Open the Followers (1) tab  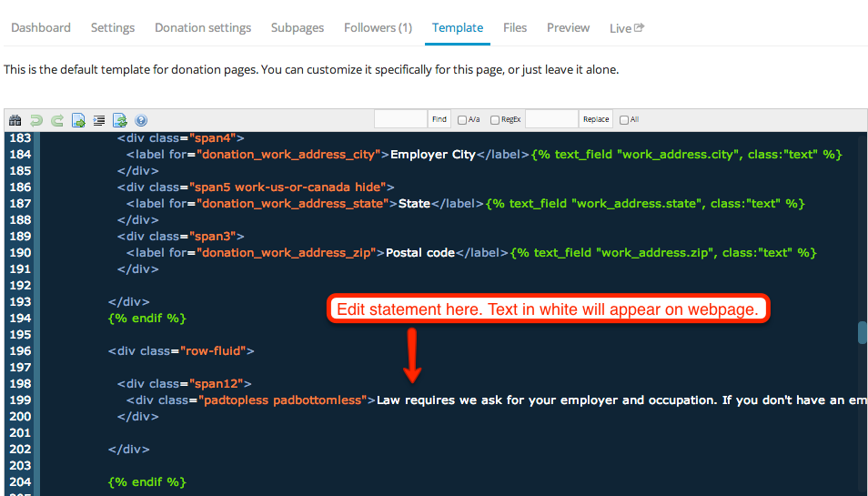pos(378,27)
